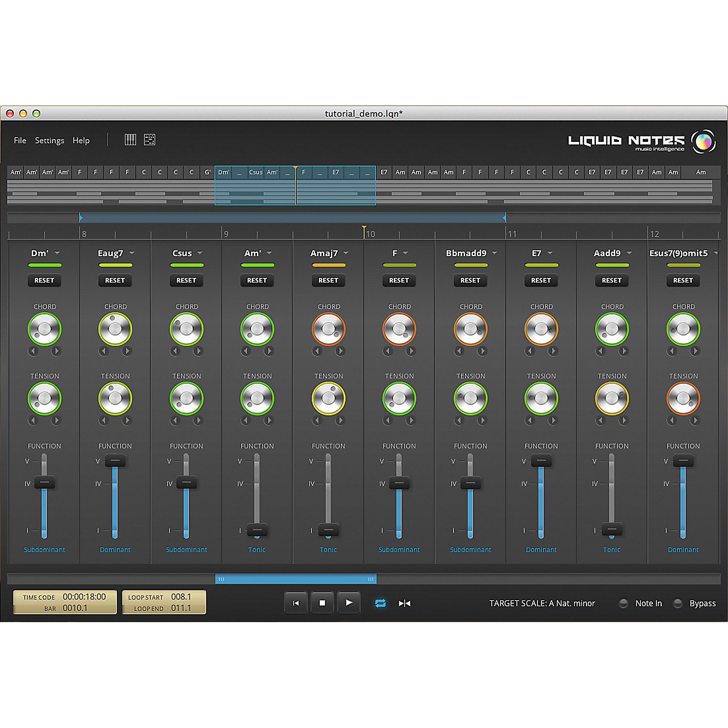
Task: Toggle the blue loop playback icon
Action: 380,603
